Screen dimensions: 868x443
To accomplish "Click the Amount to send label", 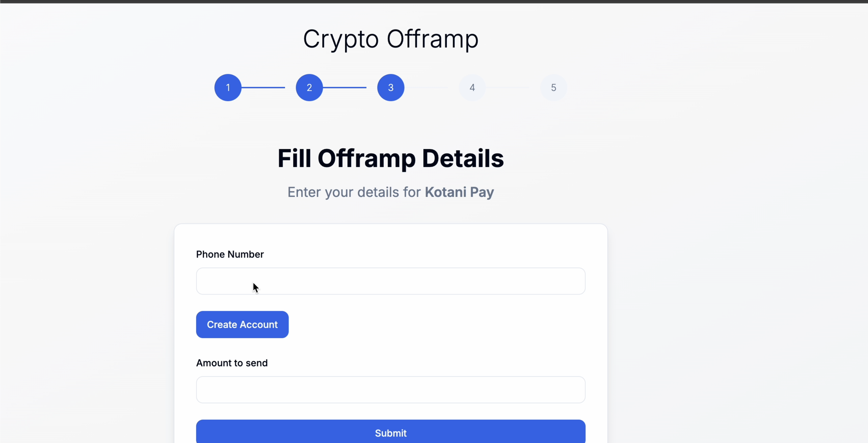I will [232, 363].
